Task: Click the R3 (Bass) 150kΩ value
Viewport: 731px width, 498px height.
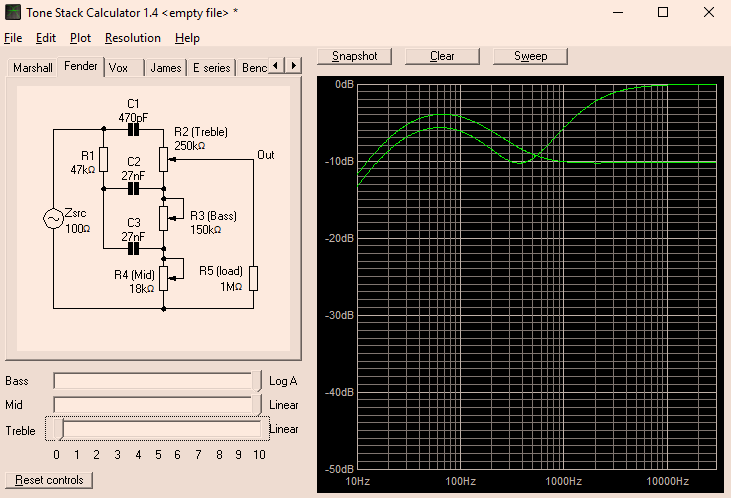Action: (206, 230)
